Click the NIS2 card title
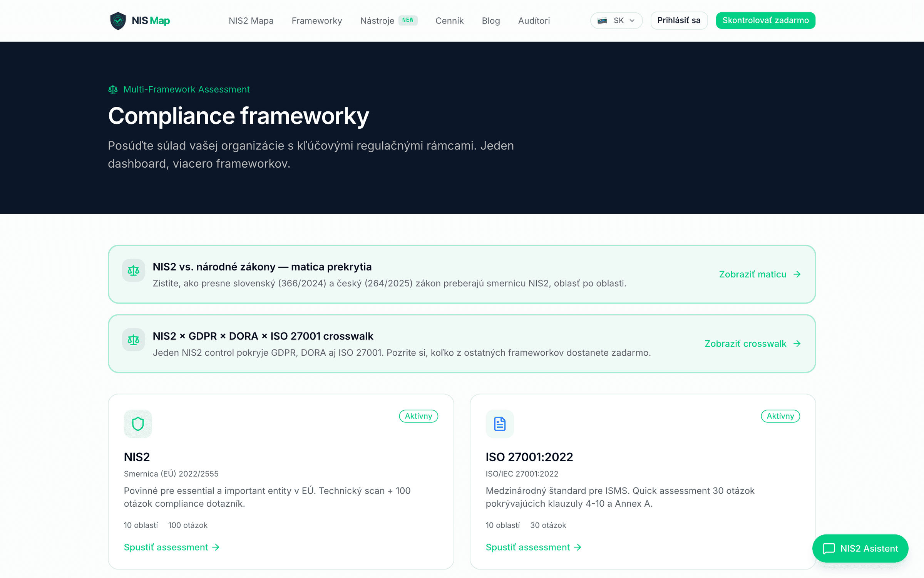The width and height of the screenshot is (924, 578). pos(137,457)
